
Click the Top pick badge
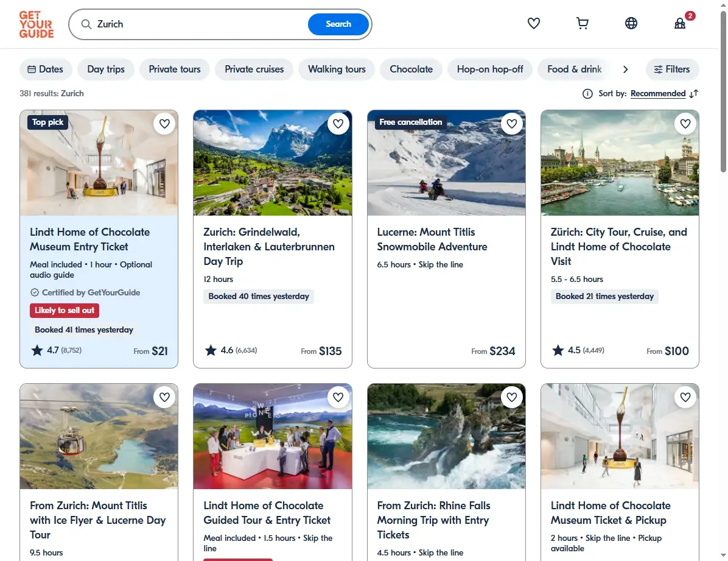pyautogui.click(x=47, y=122)
